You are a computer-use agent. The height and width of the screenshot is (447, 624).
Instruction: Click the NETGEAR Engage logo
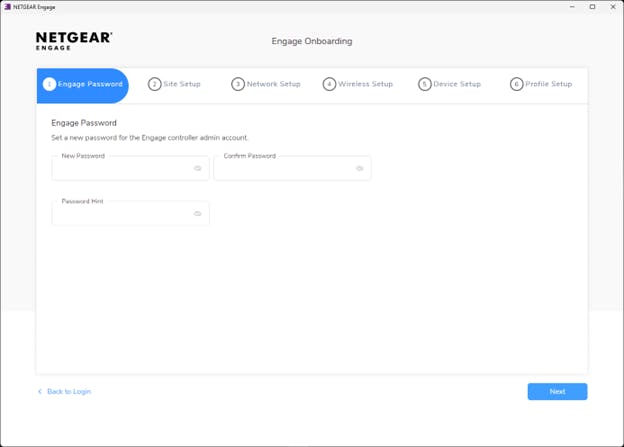74,41
